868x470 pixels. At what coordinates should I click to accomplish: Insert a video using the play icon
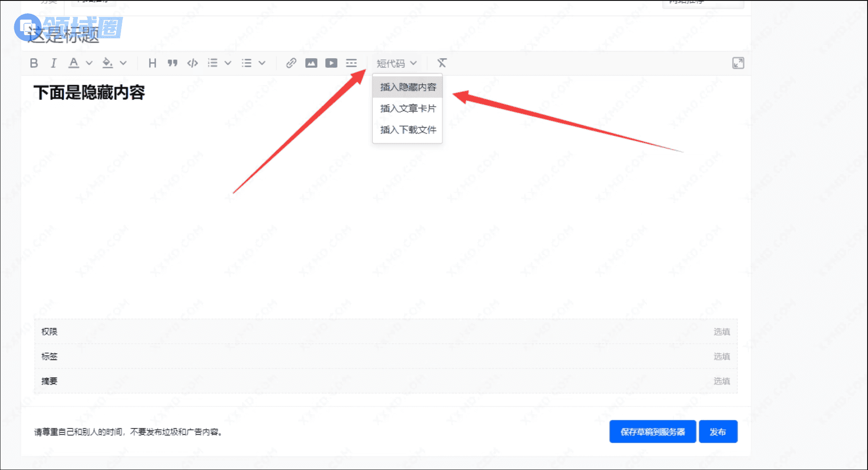pyautogui.click(x=331, y=63)
